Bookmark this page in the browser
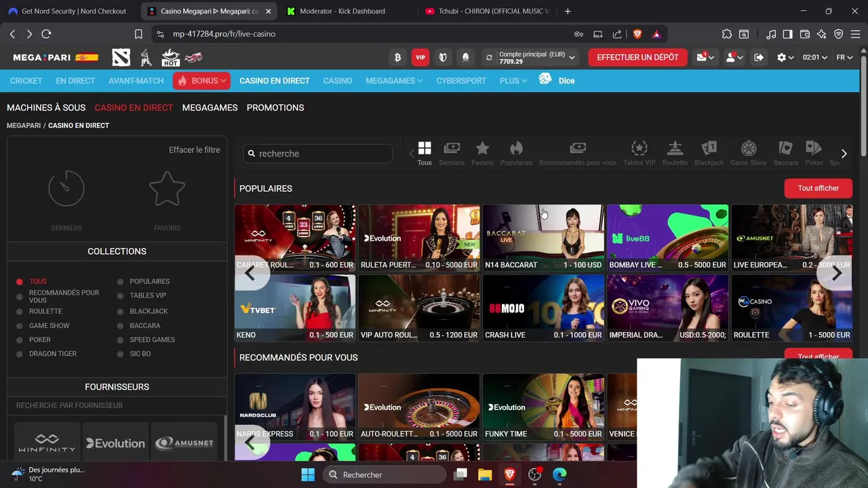This screenshot has height=488, width=868. pos(138,34)
